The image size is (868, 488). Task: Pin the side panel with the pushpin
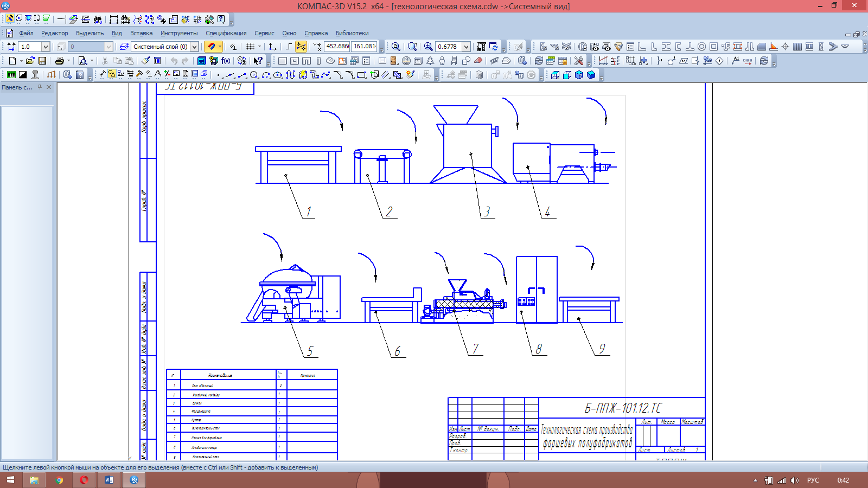(40, 87)
